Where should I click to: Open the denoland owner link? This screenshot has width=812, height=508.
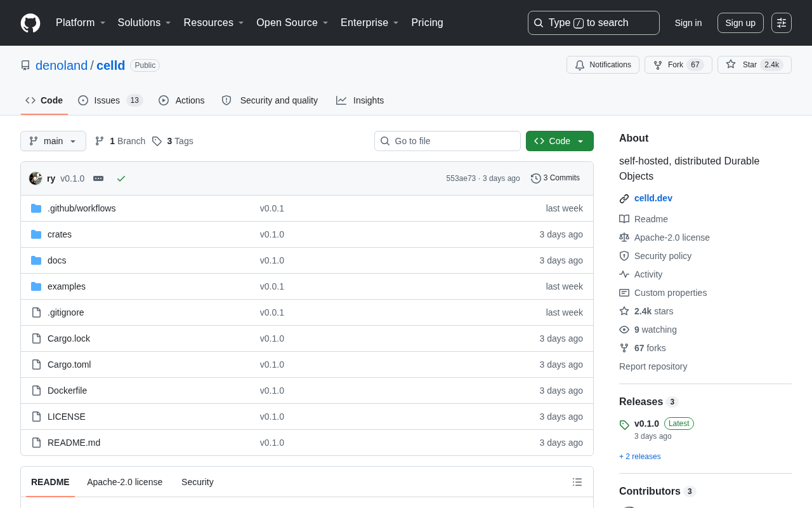point(62,65)
